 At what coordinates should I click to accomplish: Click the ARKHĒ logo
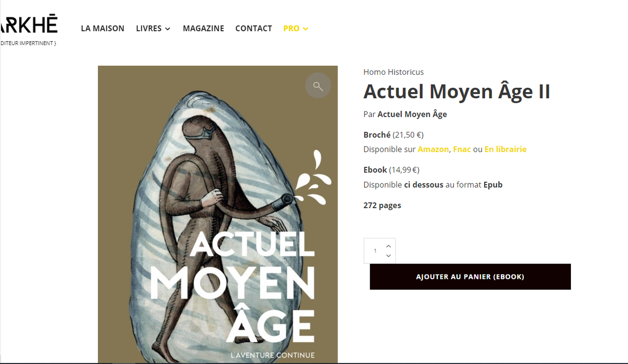28,29
